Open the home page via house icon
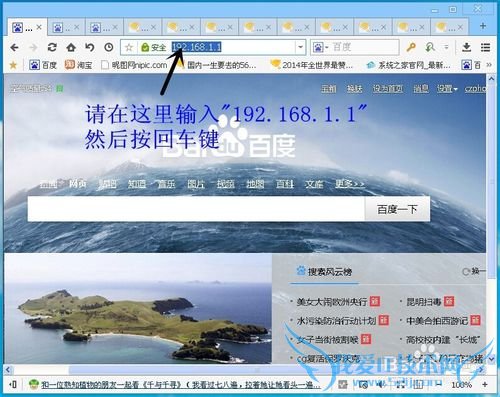 (x=71, y=47)
